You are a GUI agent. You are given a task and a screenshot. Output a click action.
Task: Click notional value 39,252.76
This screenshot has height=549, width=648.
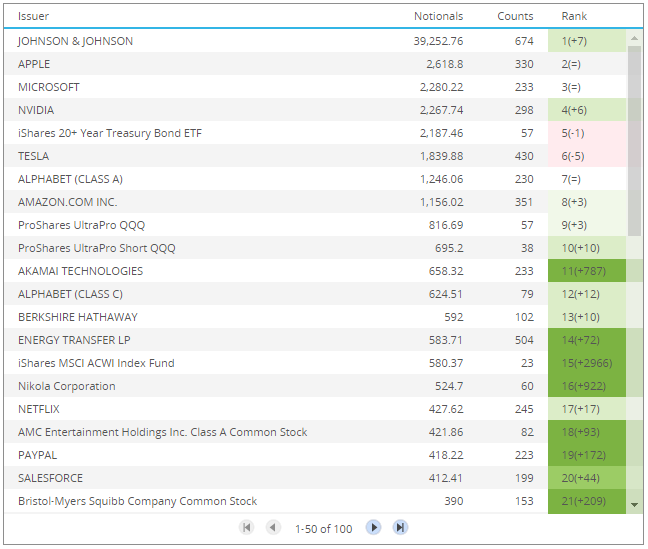[x=438, y=41]
